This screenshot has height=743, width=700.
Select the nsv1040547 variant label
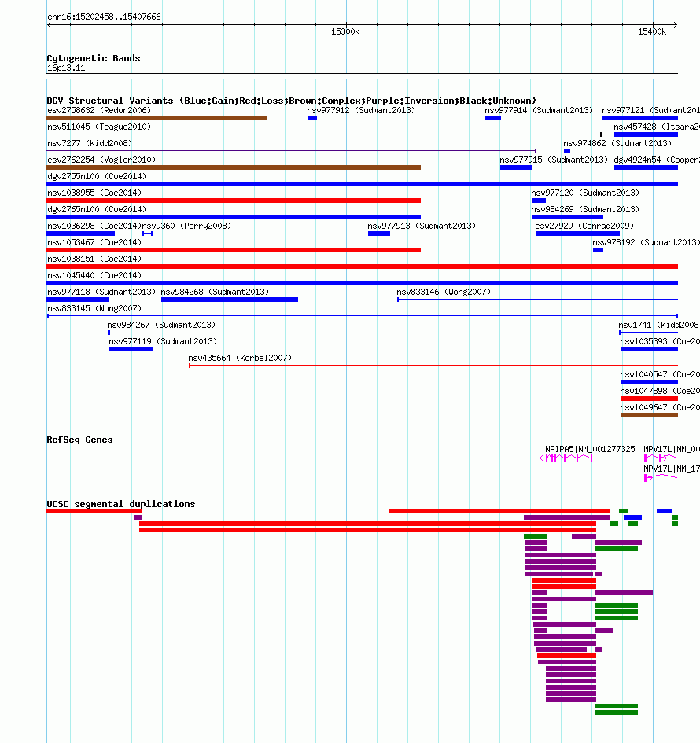pyautogui.click(x=660, y=374)
